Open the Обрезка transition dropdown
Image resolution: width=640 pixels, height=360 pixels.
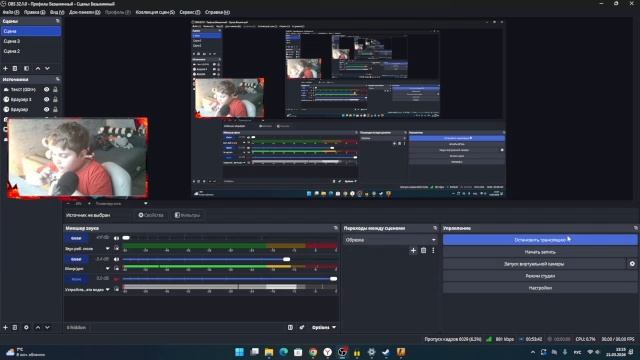(390, 240)
